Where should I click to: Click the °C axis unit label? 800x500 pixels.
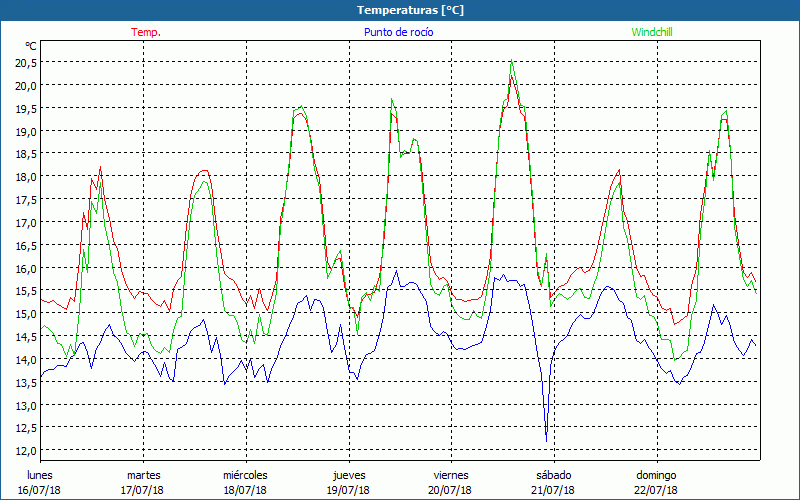[31, 46]
